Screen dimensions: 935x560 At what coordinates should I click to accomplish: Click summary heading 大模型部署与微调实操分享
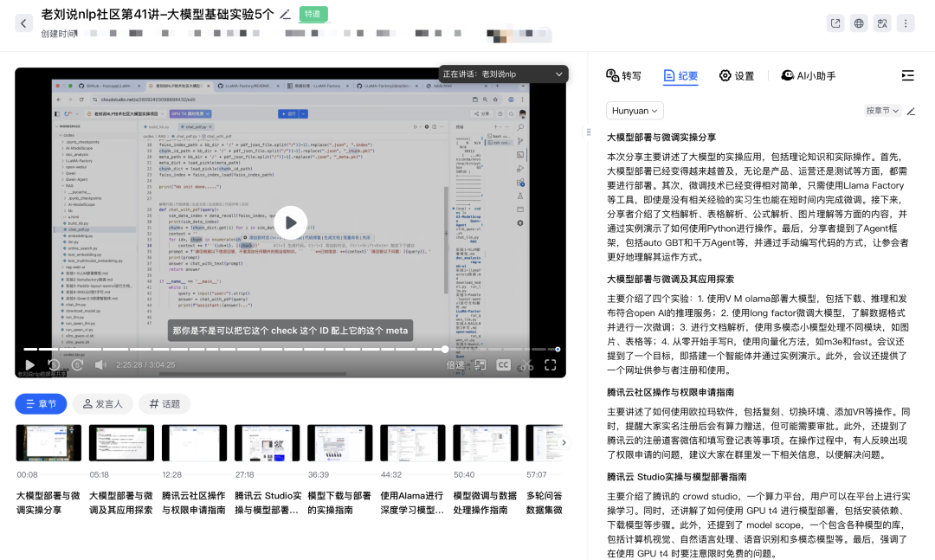[x=661, y=137]
